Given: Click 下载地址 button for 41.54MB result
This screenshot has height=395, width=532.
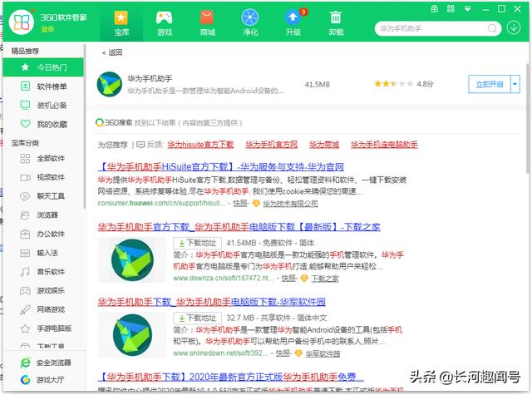Looking at the screenshot, I should 198,243.
